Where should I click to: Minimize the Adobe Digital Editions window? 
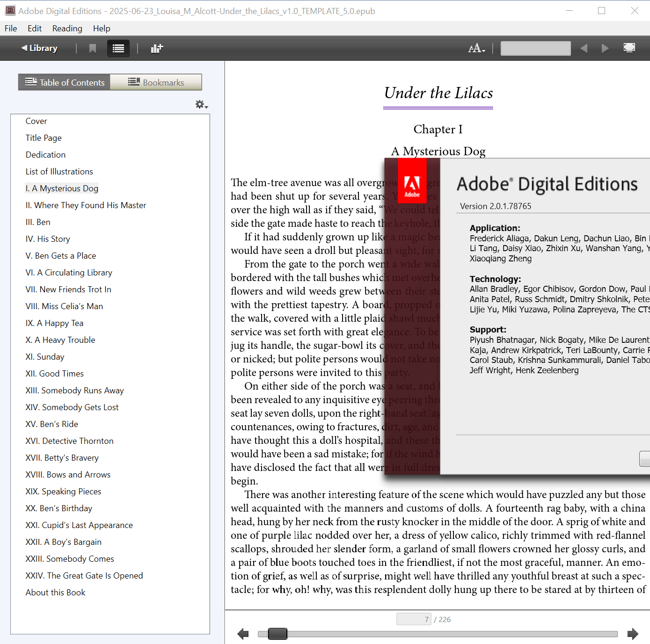pos(569,10)
